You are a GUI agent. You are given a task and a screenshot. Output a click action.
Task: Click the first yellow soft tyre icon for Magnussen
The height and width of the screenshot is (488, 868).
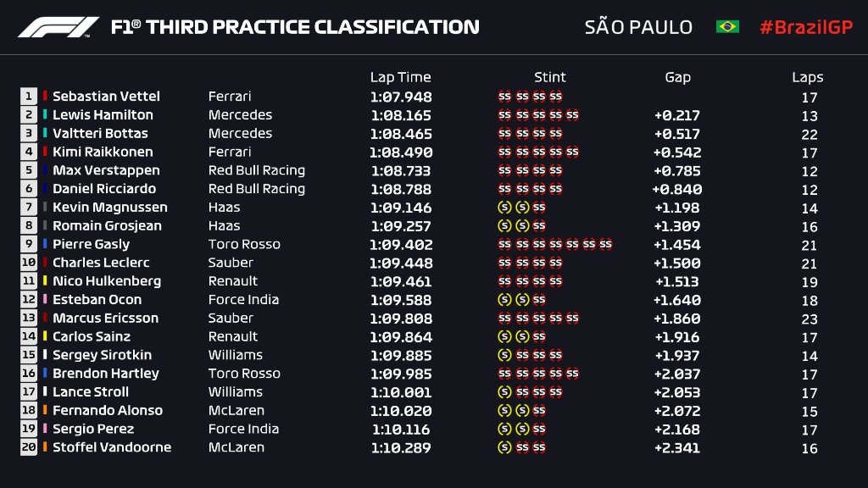tap(504, 208)
